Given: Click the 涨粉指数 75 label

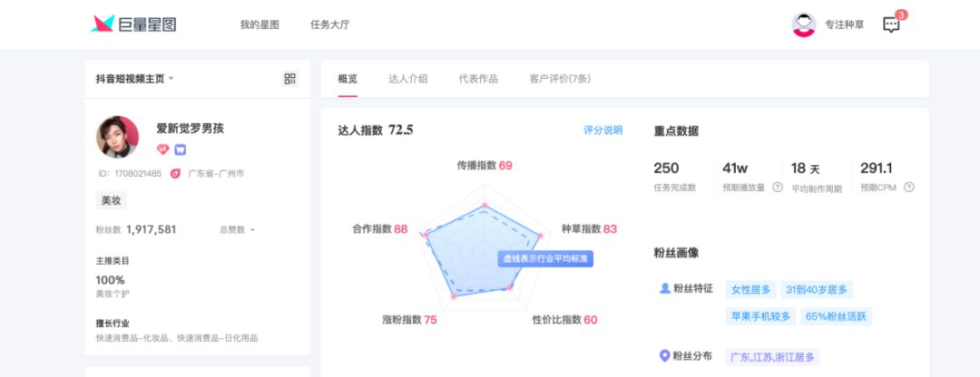Looking at the screenshot, I should 409,320.
